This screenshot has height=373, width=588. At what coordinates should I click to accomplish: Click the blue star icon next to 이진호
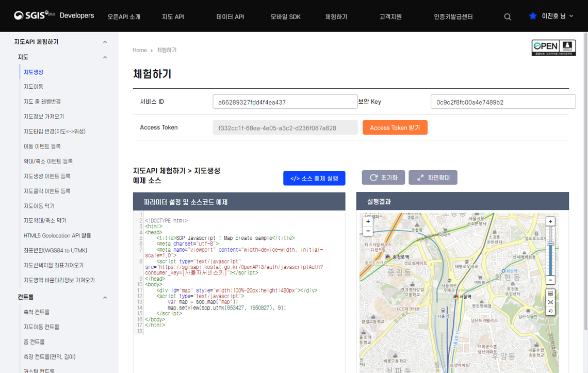pyautogui.click(x=533, y=16)
